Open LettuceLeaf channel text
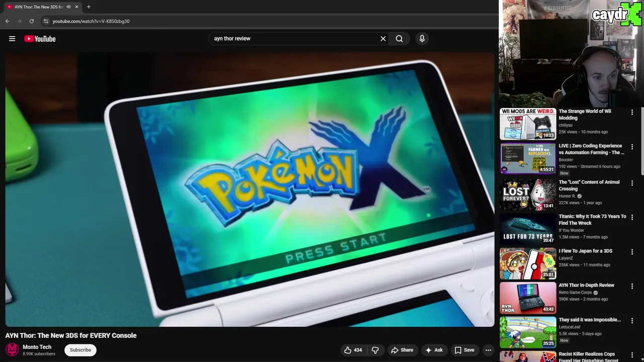 569,327
